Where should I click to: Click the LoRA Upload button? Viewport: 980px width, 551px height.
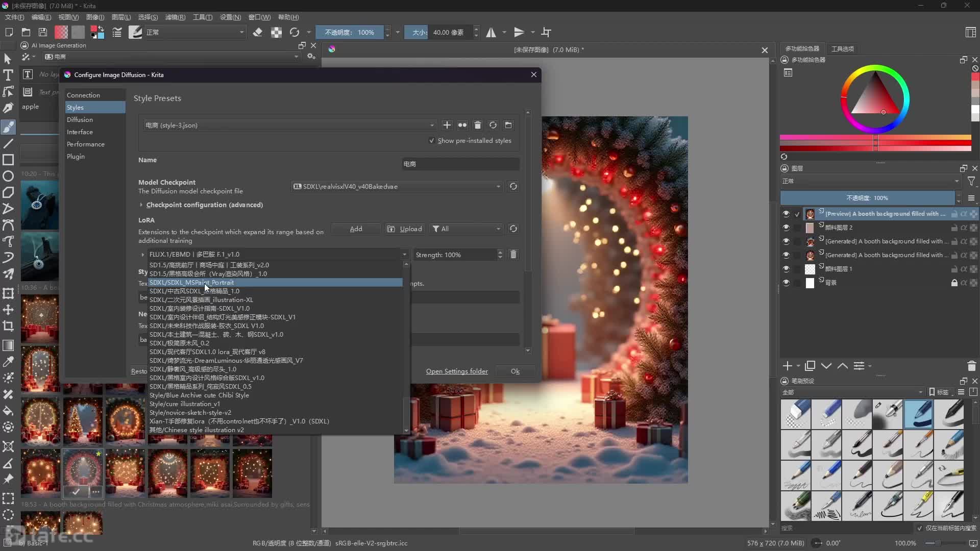(x=405, y=229)
